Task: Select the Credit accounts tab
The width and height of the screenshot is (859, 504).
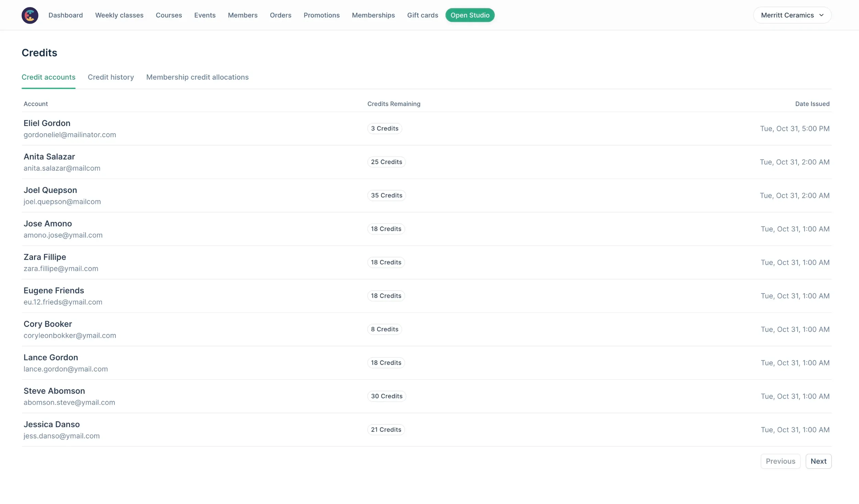Action: pyautogui.click(x=48, y=77)
